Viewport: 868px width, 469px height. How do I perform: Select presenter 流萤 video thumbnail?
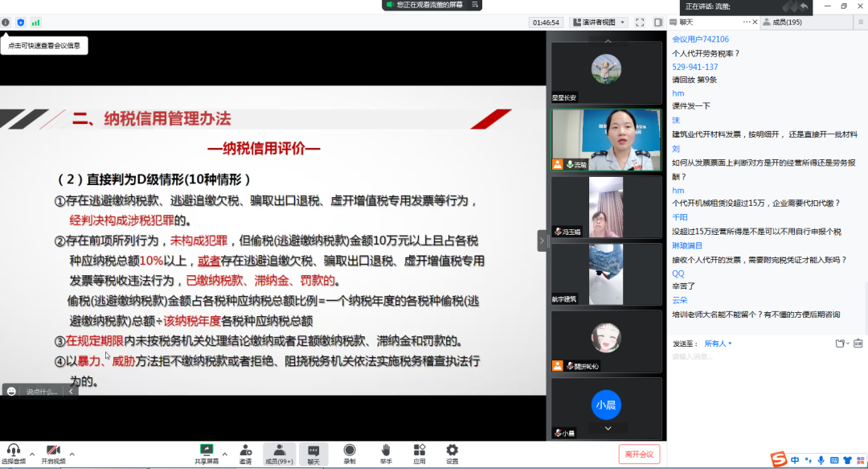tap(606, 140)
